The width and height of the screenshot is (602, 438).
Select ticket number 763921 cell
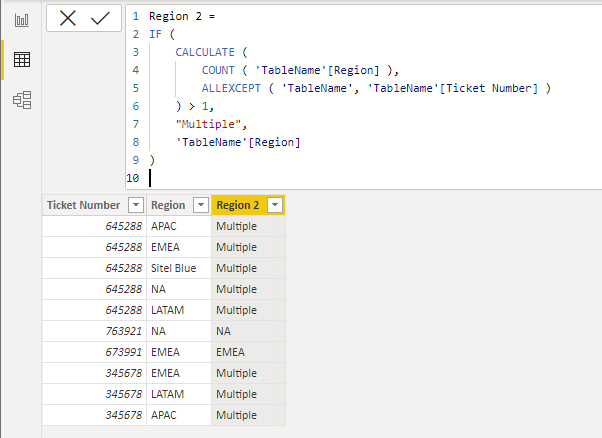pos(94,331)
